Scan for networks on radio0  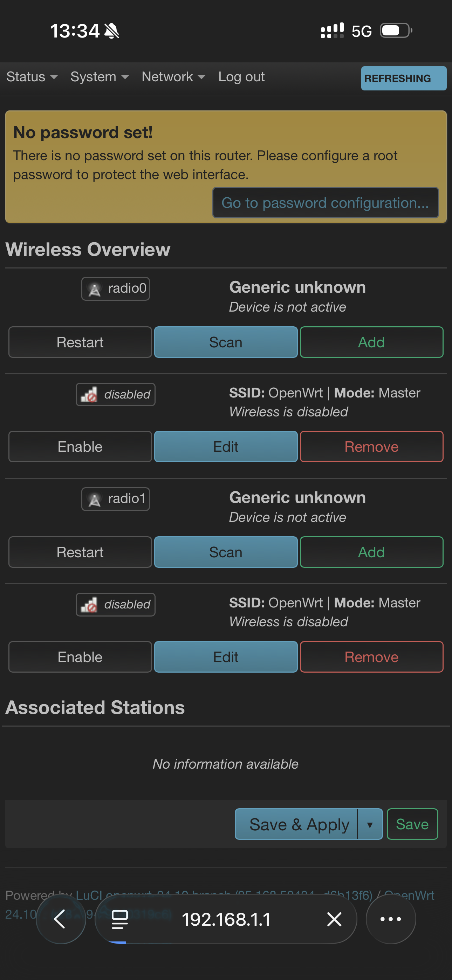[226, 342]
